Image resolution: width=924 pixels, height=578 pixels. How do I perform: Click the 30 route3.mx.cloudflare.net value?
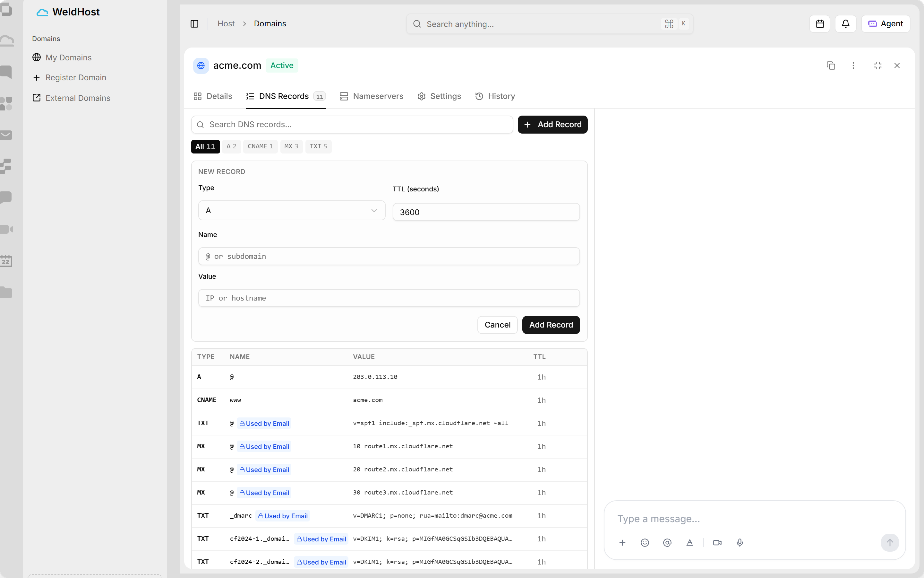point(403,492)
